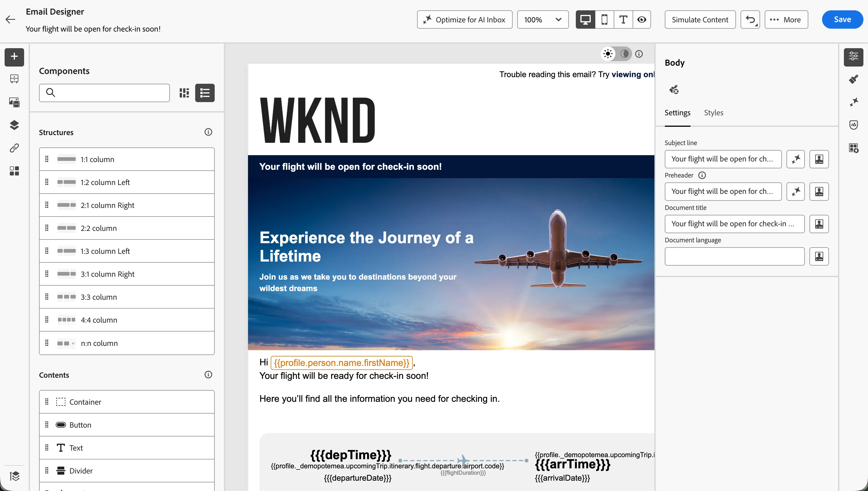Open the layers stack icon in sidebar
Image resolution: width=868 pixels, height=491 pixels.
coord(14,125)
